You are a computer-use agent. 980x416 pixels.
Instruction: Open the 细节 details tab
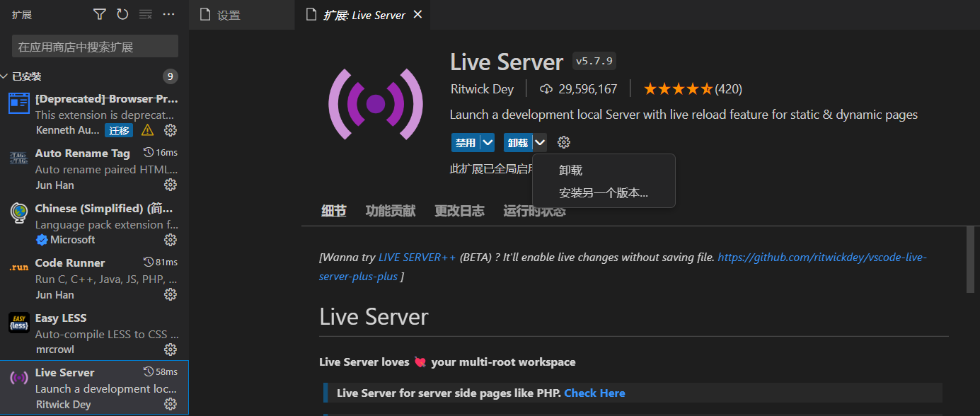[x=333, y=211]
